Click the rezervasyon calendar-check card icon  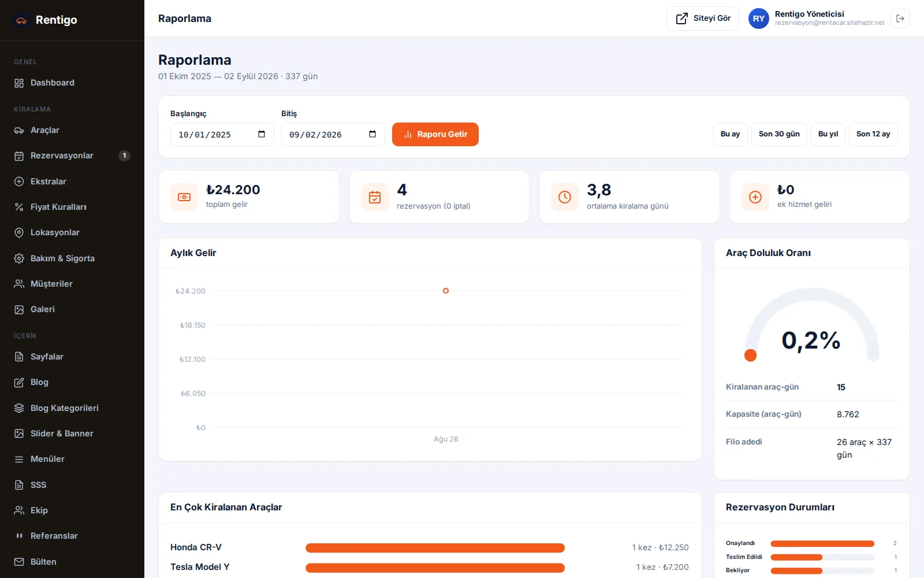pos(375,197)
